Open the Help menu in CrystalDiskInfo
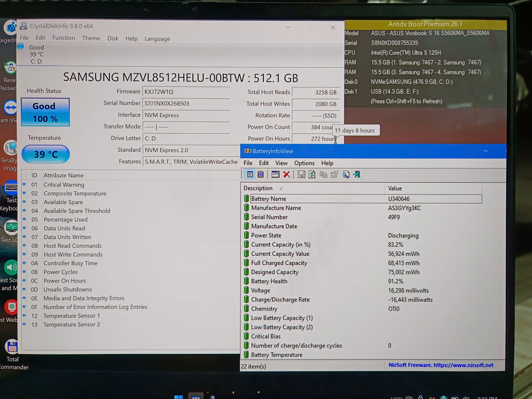The image size is (532, 399). click(132, 39)
